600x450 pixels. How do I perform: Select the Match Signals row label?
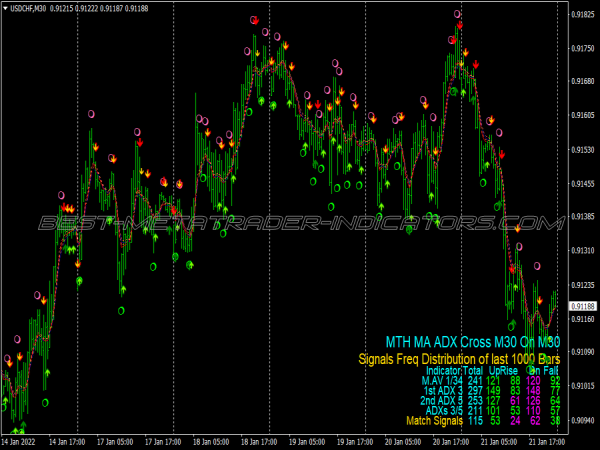[x=435, y=421]
